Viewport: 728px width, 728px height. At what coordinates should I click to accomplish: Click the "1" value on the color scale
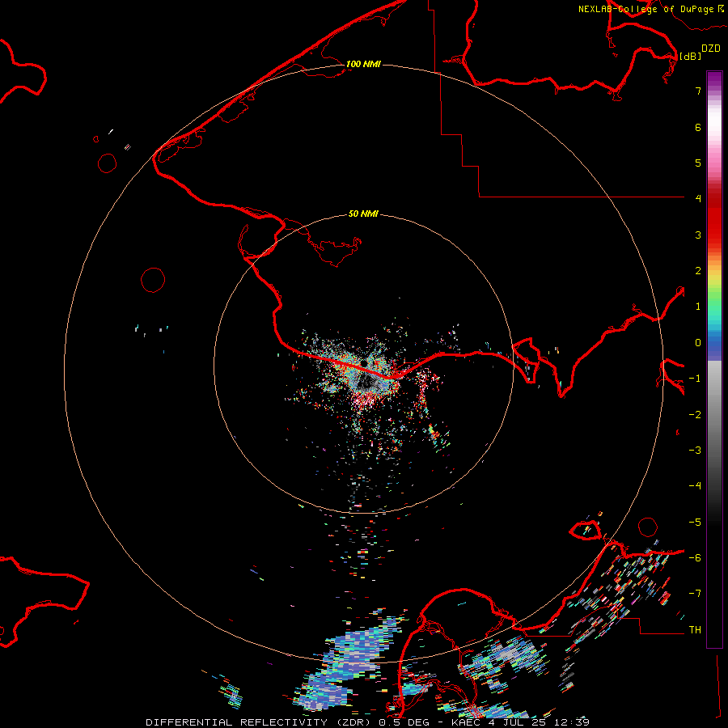[698, 307]
